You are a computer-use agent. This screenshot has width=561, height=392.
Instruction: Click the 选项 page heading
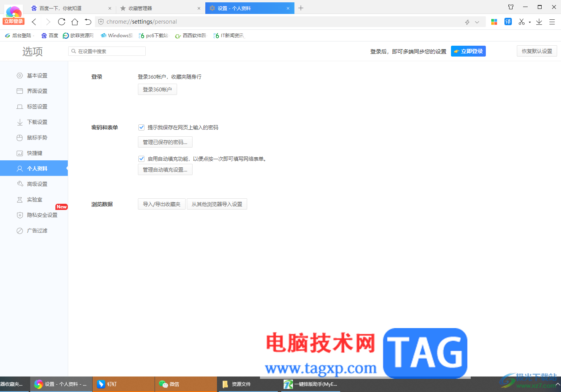click(33, 52)
